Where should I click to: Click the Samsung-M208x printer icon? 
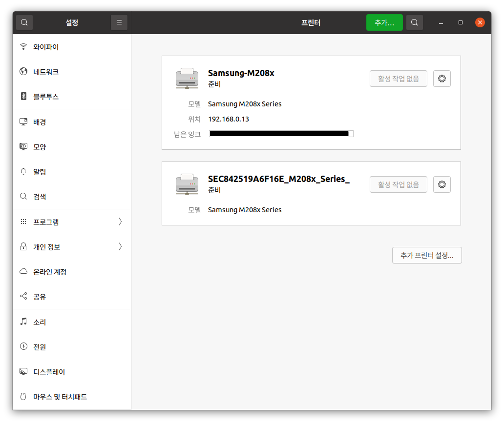187,79
